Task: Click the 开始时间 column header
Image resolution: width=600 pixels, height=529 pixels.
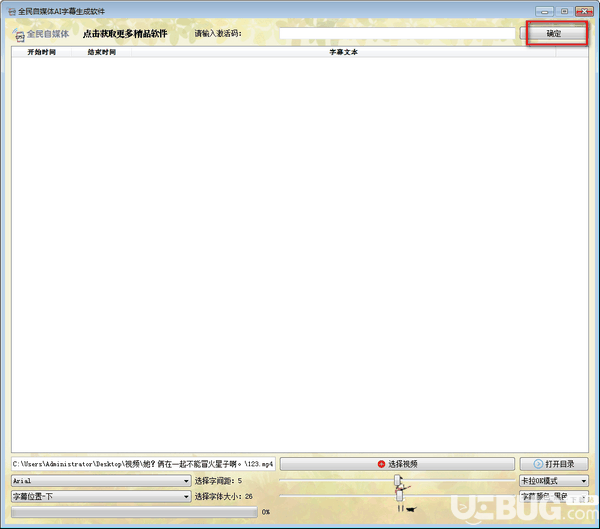Action: click(42, 52)
